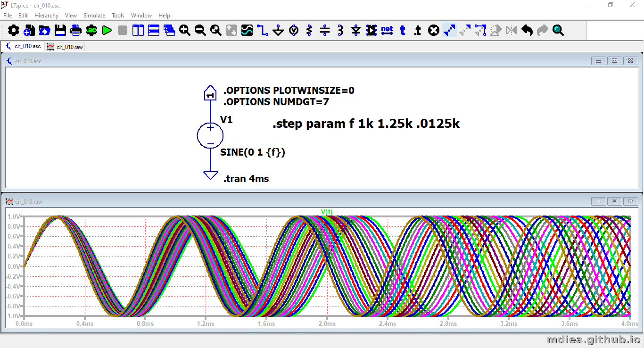Open Pick Visible Traces waveform icon

(x=247, y=31)
